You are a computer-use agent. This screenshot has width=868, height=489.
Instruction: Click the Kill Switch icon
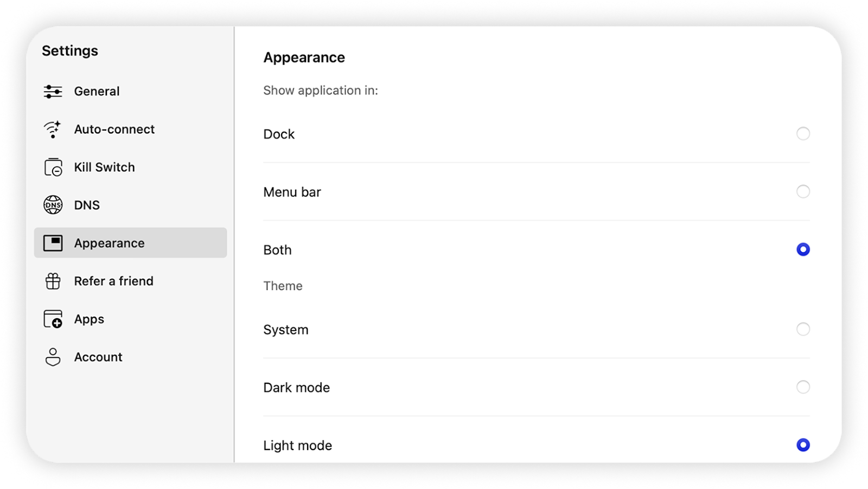point(53,168)
